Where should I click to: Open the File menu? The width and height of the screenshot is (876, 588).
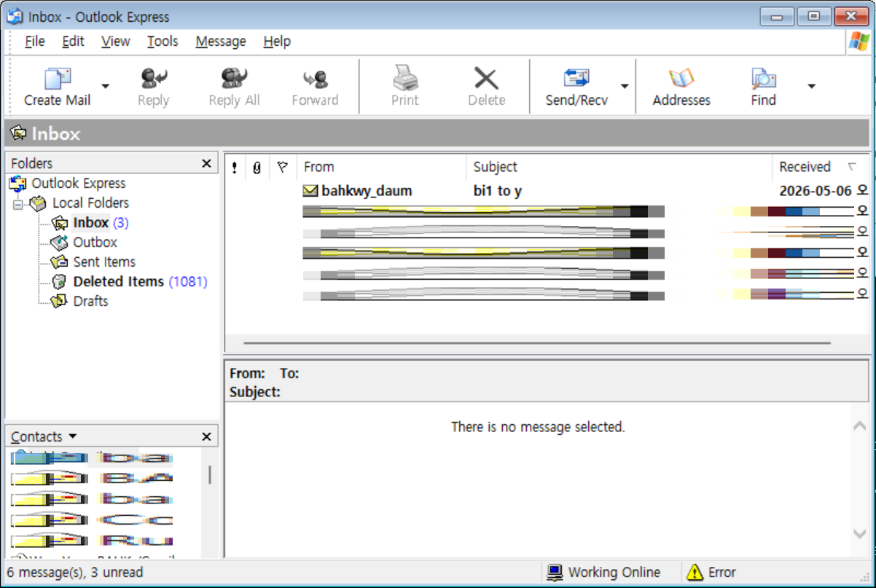click(34, 42)
